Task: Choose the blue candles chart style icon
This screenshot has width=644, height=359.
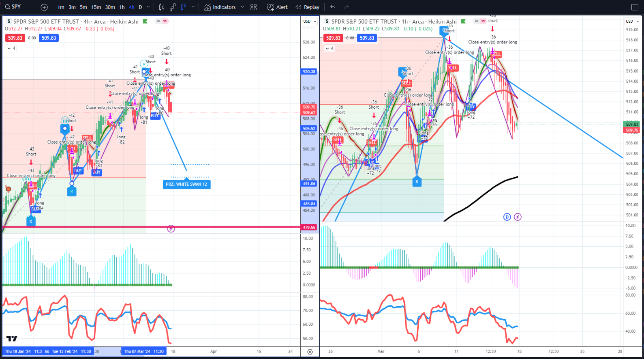Action: pyautogui.click(x=184, y=7)
